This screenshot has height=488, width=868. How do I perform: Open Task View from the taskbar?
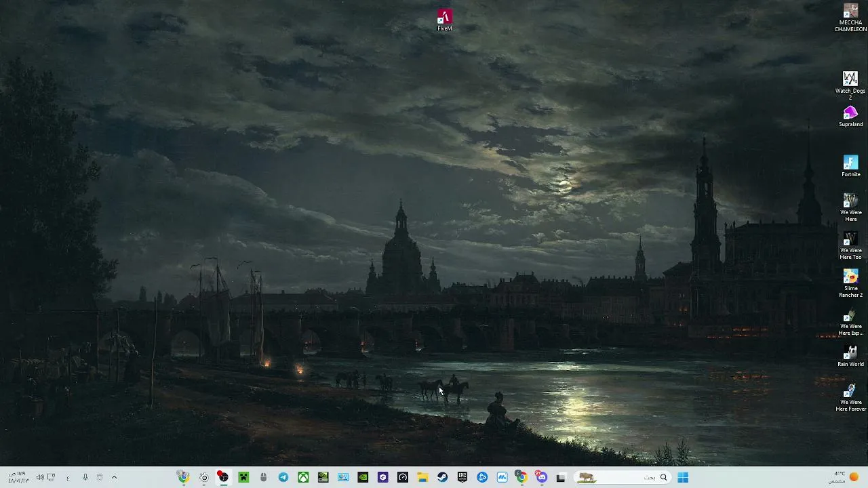561,477
